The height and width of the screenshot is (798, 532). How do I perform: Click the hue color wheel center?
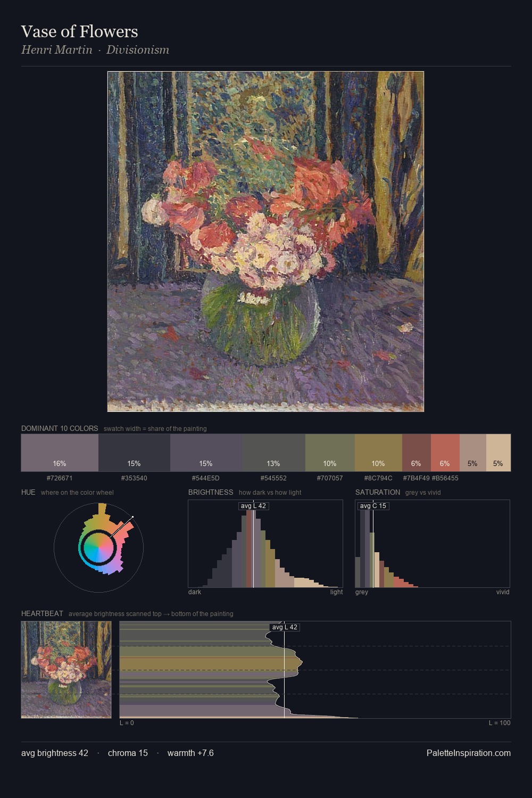pos(98,547)
